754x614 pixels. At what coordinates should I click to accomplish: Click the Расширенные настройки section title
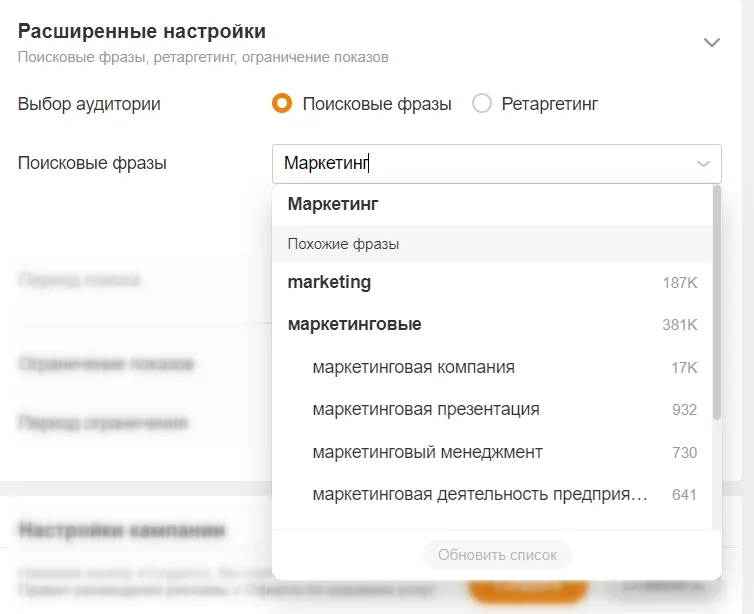pyautogui.click(x=142, y=32)
